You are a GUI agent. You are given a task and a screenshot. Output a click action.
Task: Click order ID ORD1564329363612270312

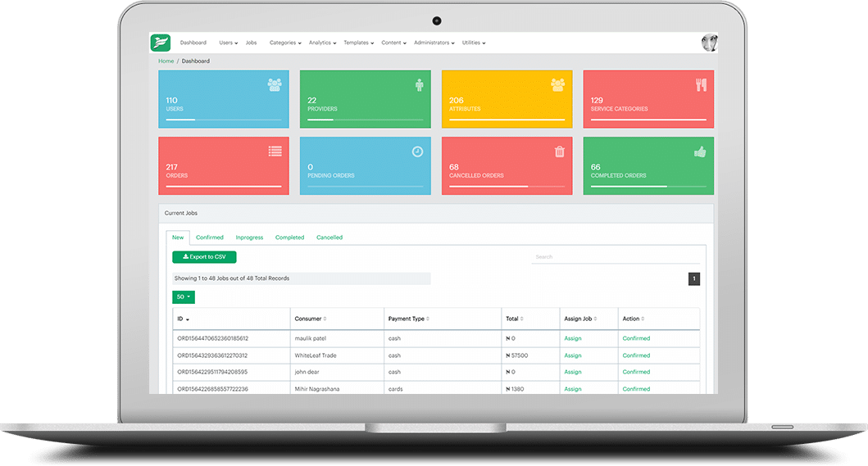[x=212, y=355]
